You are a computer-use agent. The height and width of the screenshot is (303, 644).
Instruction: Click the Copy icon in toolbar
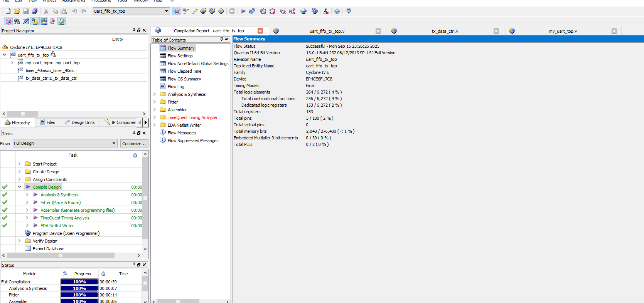click(55, 11)
